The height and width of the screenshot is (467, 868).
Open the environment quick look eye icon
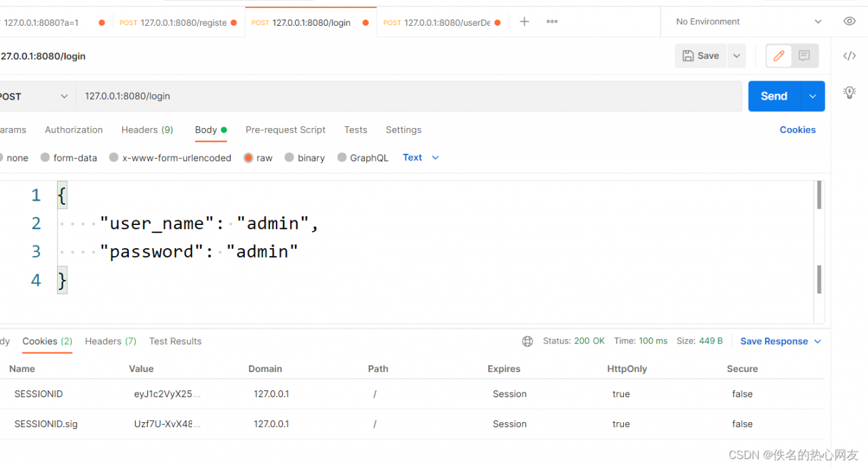(x=849, y=22)
